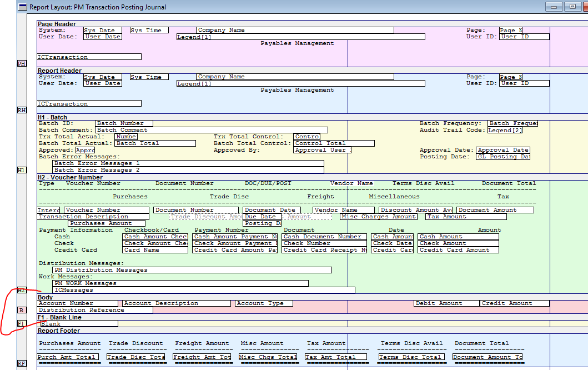
Task: Select the Approval User field
Action: click(322, 150)
